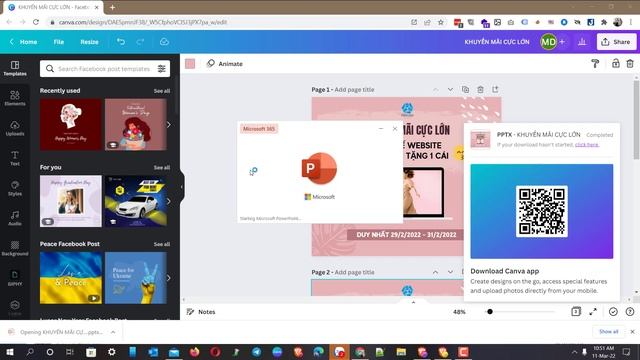
Task: Delete Page 1 with trash icon
Action: point(480,89)
